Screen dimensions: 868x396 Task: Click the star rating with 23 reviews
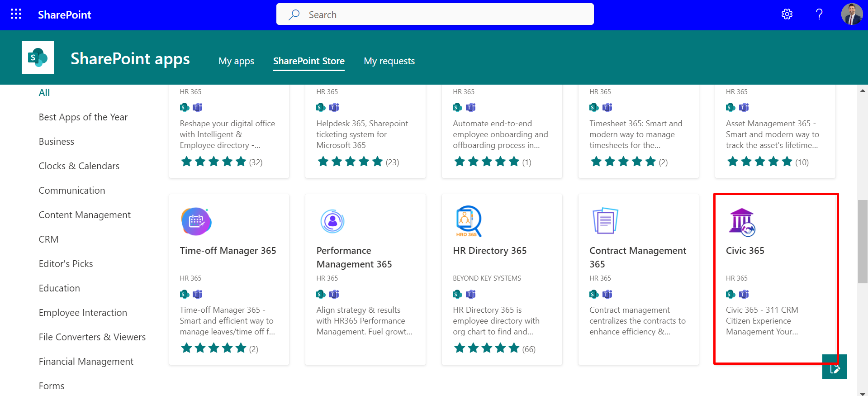click(x=358, y=162)
